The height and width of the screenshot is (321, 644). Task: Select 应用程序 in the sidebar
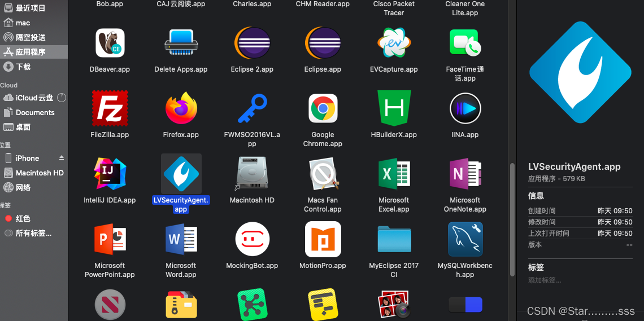[34, 52]
